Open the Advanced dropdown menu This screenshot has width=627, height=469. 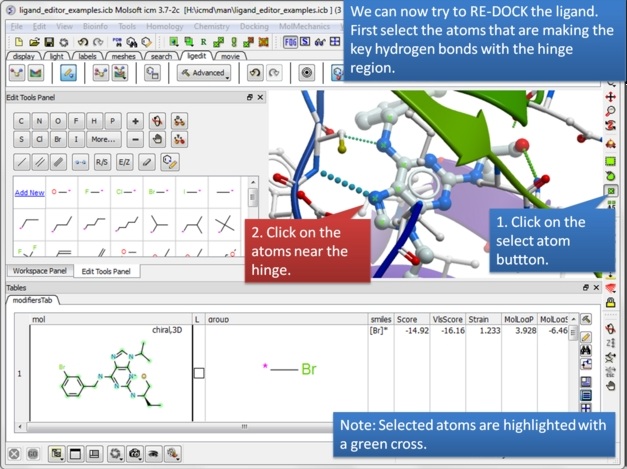point(204,73)
